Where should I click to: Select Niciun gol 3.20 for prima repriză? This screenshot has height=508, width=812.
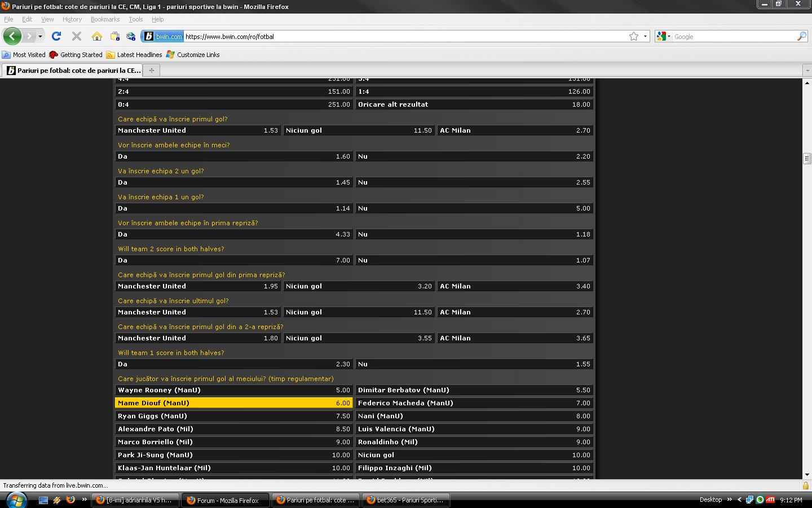tap(359, 286)
